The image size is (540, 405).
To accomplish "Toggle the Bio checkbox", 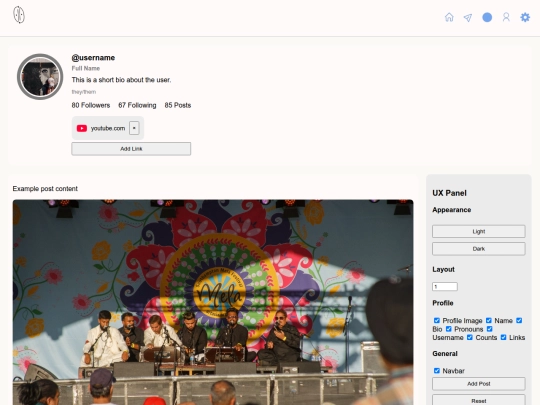I will (519, 321).
